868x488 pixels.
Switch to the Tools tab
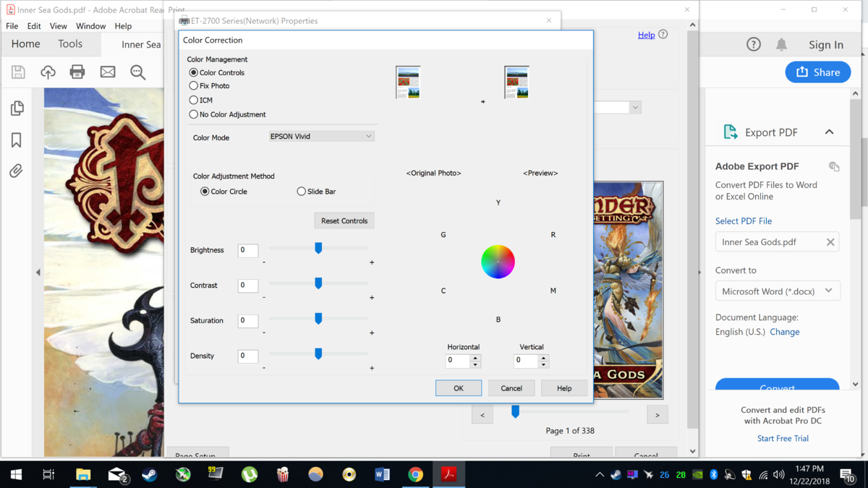[x=70, y=44]
